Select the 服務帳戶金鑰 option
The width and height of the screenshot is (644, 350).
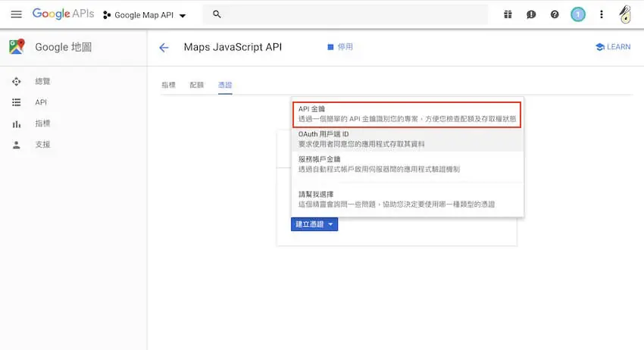tap(408, 164)
